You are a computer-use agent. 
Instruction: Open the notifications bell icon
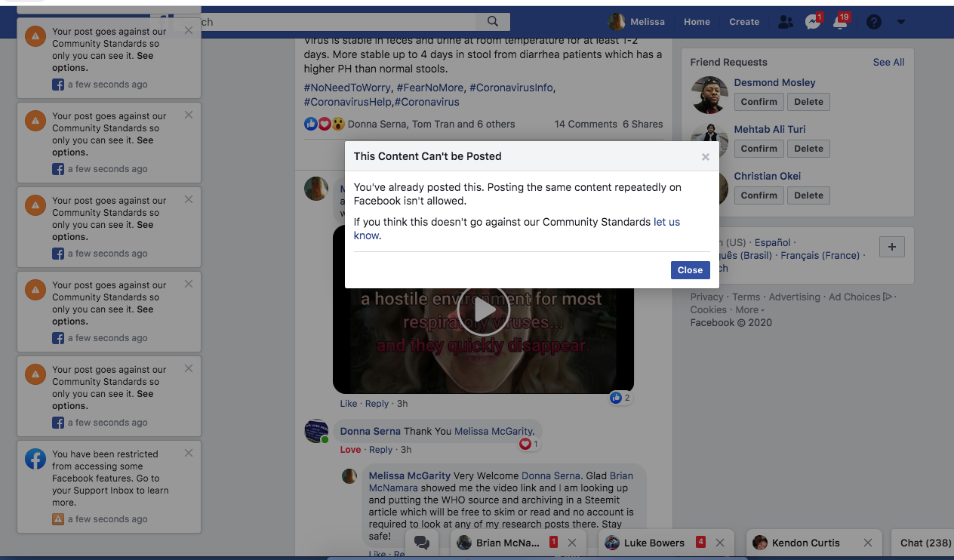840,22
